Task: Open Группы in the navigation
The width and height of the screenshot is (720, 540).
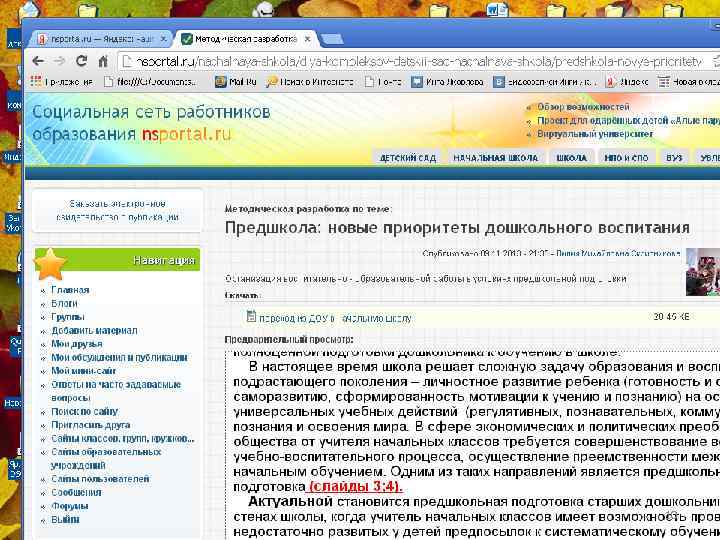Action: [x=68, y=317]
